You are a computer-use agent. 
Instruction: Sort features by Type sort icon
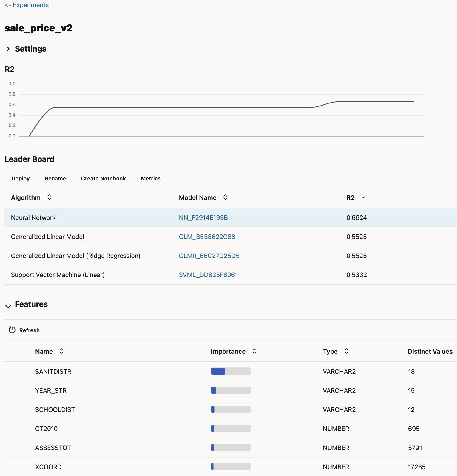346,351
